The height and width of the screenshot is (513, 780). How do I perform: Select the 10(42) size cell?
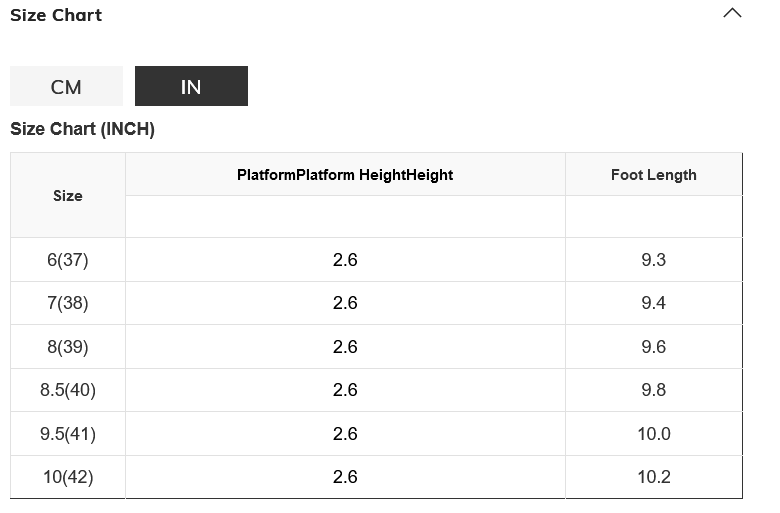(x=68, y=477)
